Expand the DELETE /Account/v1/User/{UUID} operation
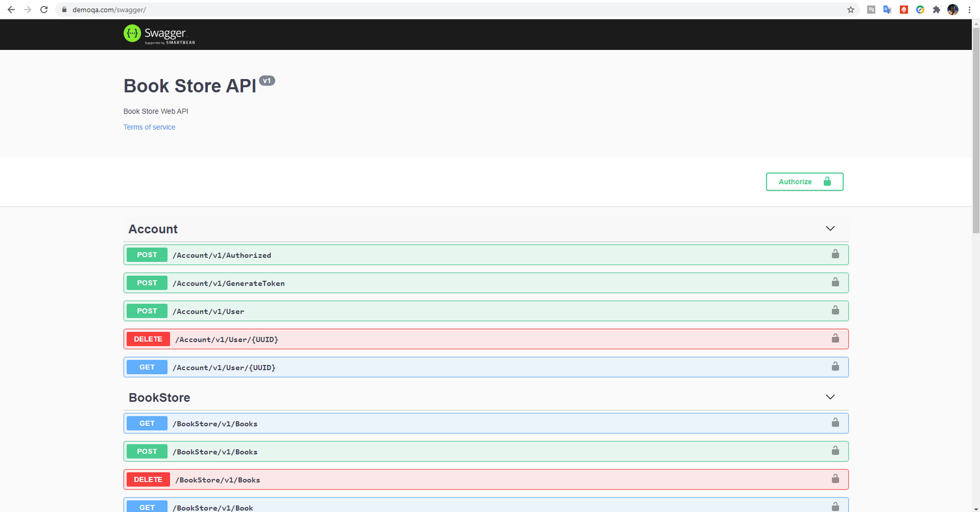Screen dimensions: 980x512 pos(486,339)
